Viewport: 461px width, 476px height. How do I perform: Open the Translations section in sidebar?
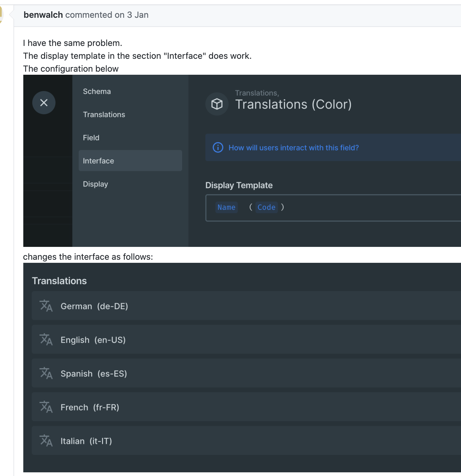(130, 115)
